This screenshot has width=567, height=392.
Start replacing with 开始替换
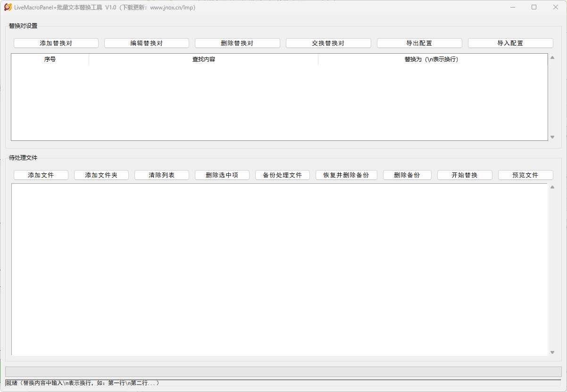click(x=465, y=175)
